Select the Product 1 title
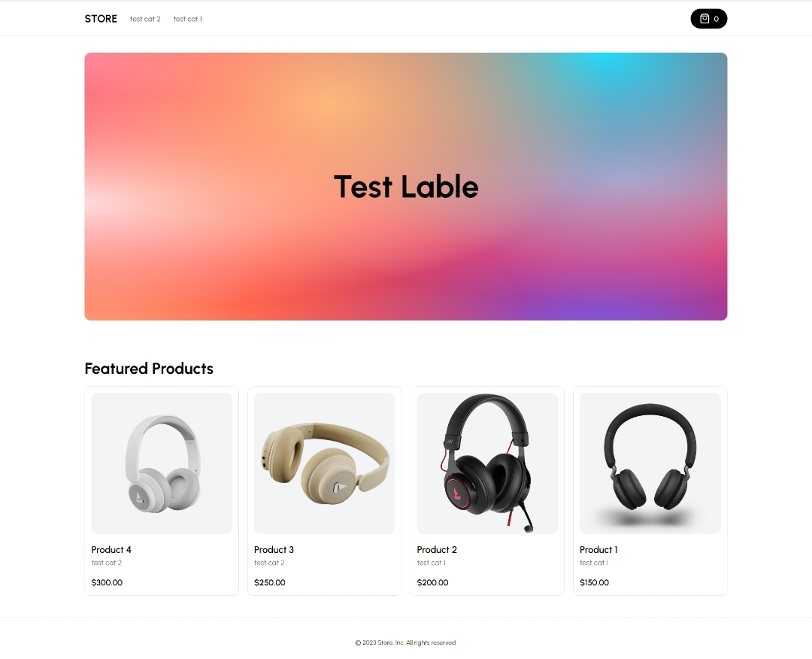The image size is (812, 659). pyautogui.click(x=598, y=550)
